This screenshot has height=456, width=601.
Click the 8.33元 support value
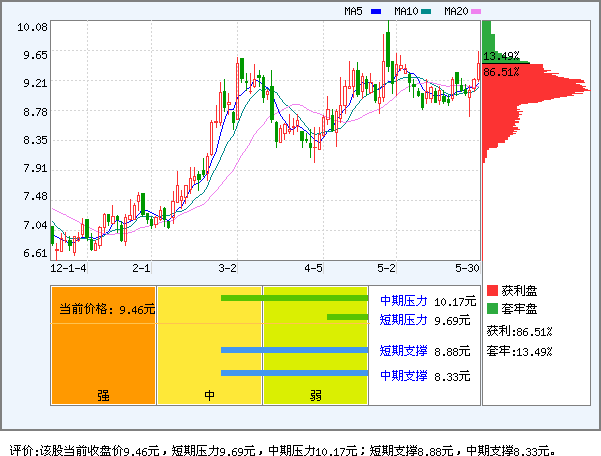[x=452, y=377]
